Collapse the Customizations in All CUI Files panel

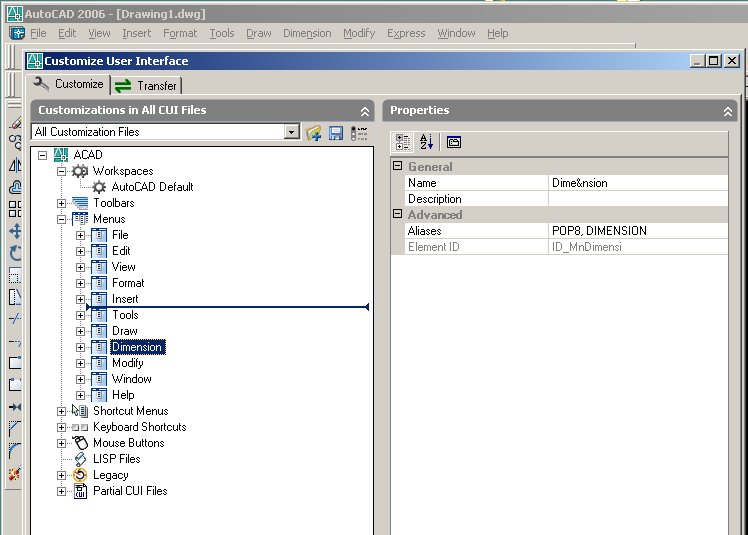pyautogui.click(x=365, y=111)
